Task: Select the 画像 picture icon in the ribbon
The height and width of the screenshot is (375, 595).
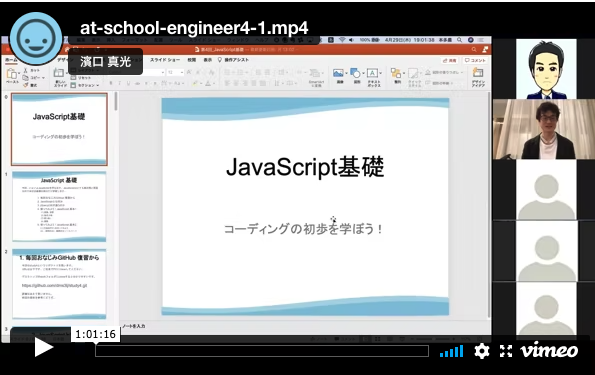Action: pos(339,76)
